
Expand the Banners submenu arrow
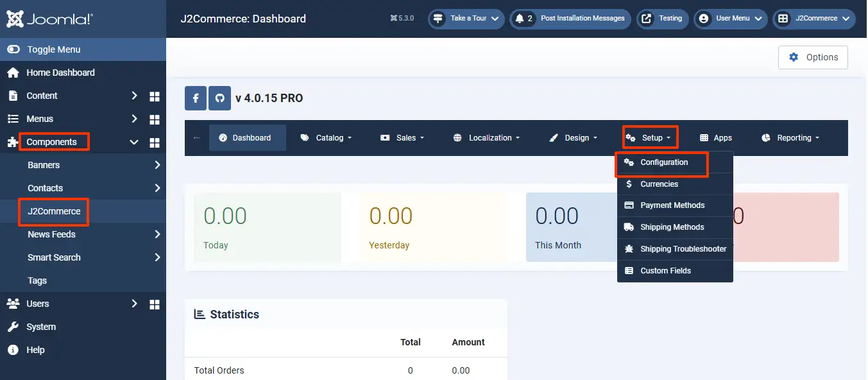point(157,165)
